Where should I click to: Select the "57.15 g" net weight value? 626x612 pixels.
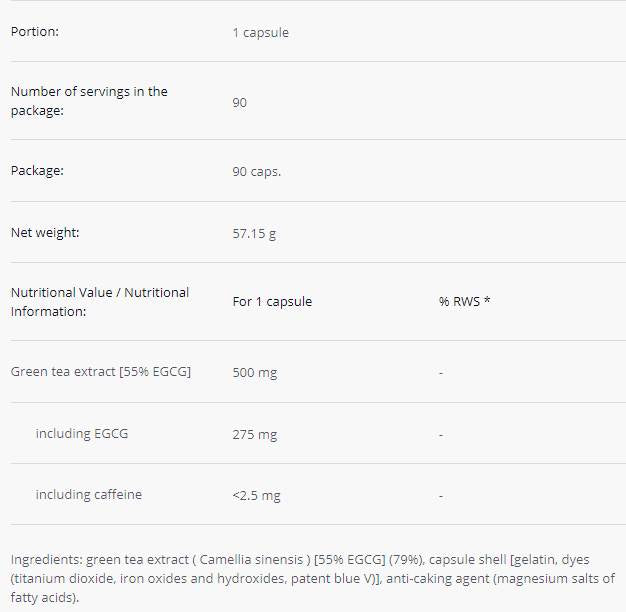(x=252, y=233)
